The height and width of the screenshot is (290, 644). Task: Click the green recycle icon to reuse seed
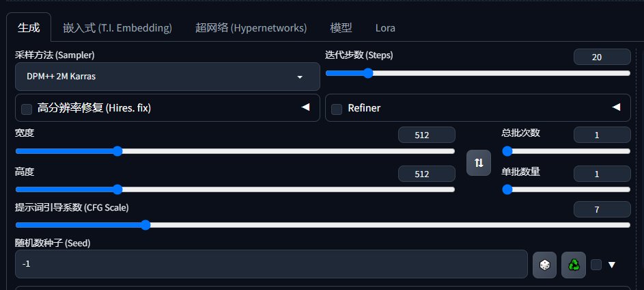574,265
